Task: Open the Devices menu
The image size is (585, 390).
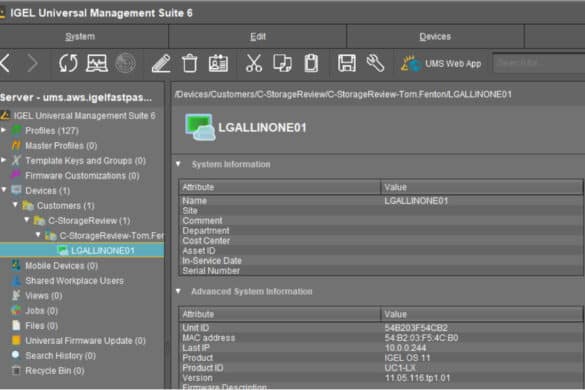Action: point(435,37)
